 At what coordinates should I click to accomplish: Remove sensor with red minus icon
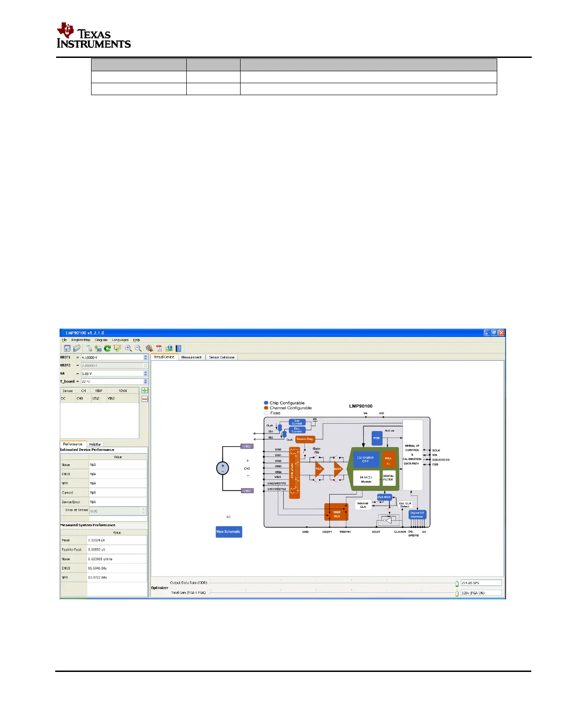(x=145, y=399)
